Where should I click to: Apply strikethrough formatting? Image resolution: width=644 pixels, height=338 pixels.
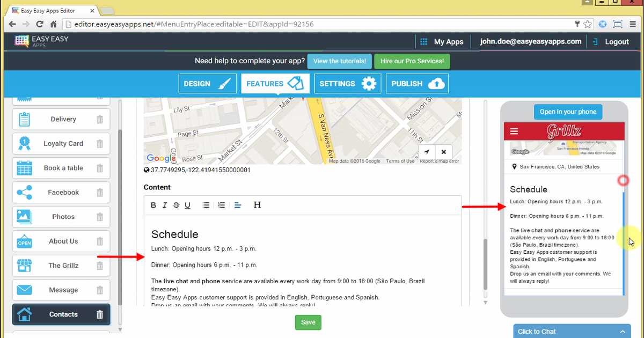pos(176,204)
